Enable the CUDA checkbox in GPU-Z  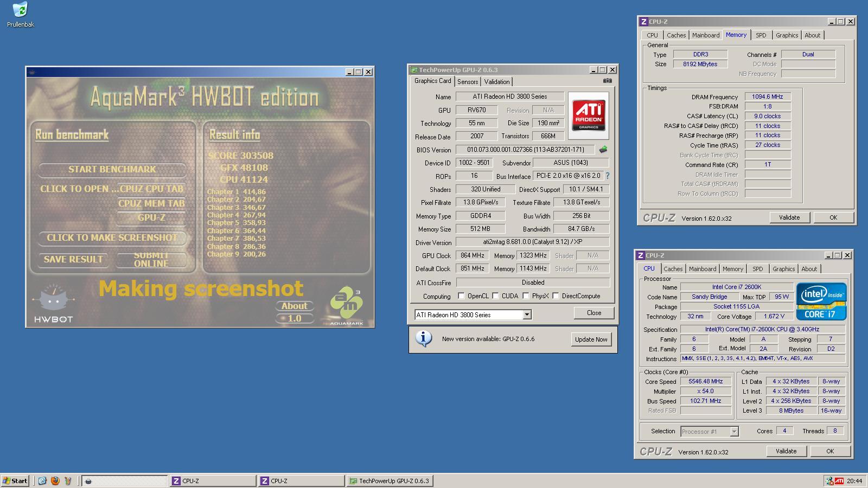click(x=495, y=296)
